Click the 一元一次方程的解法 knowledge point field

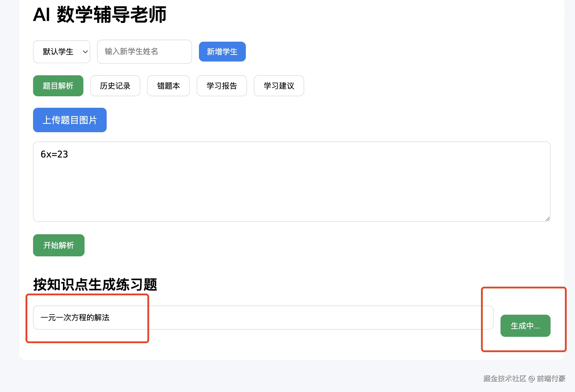75,318
